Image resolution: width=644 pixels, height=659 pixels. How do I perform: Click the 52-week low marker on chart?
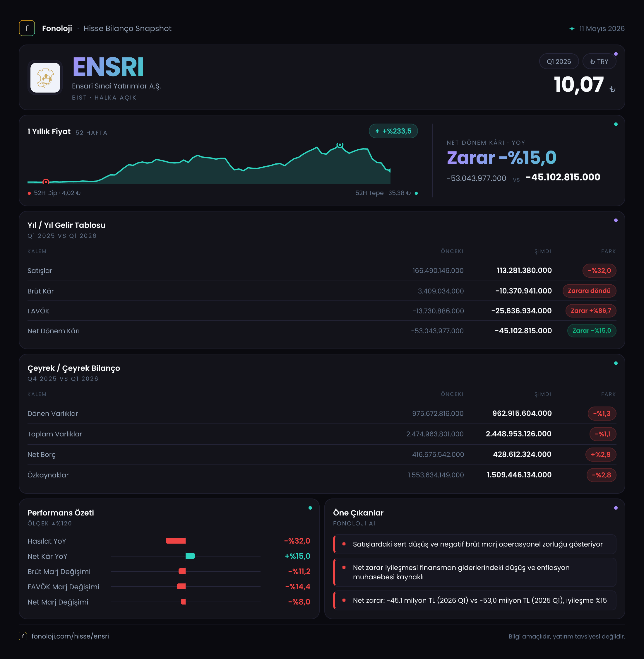46,182
